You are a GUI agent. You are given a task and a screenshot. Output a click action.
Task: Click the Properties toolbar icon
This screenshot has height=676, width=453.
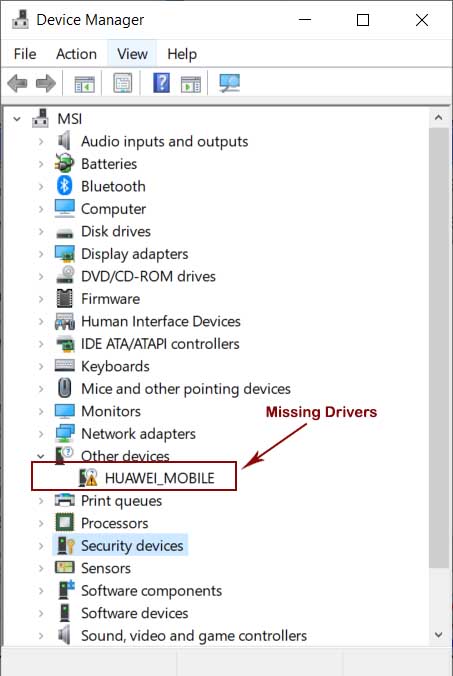tap(123, 83)
